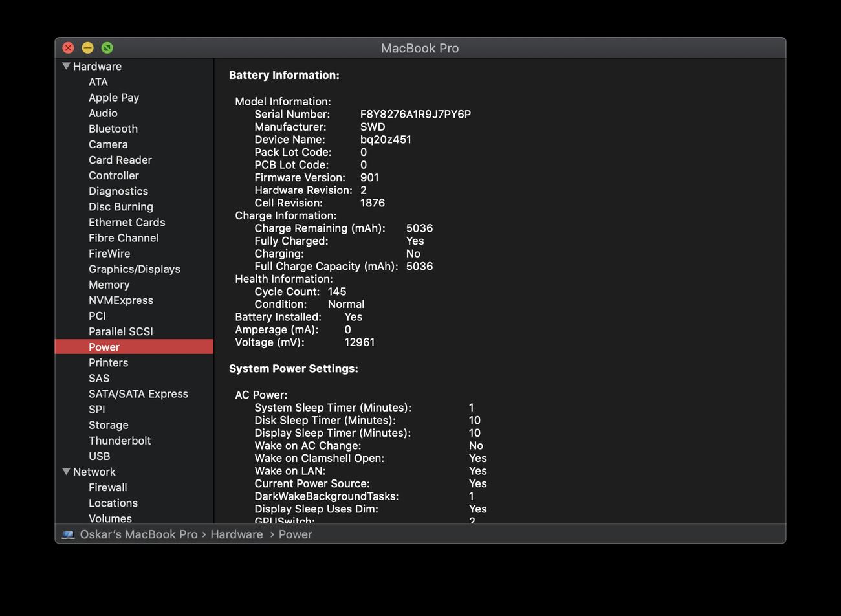Screen dimensions: 841x616
Task: Click the Hardware category label
Action: click(97, 66)
